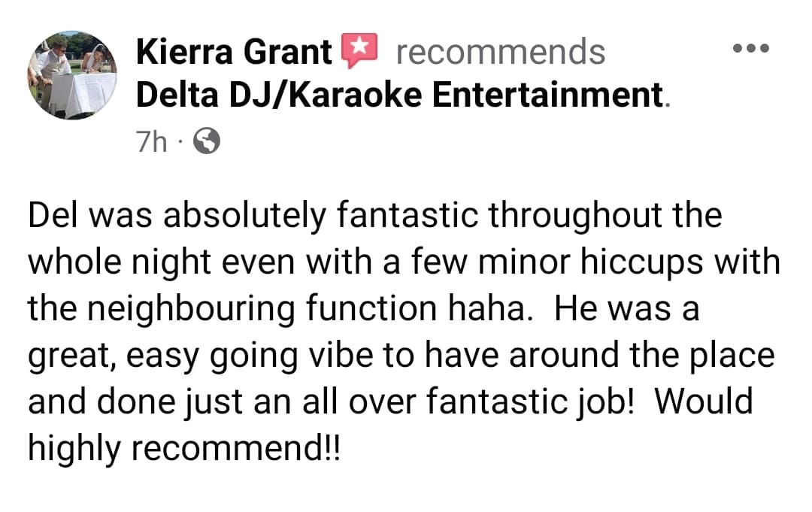Image resolution: width=812 pixels, height=512 pixels.
Task: Click the 'Del was absolutely fantastic' line
Action: tap(374, 217)
